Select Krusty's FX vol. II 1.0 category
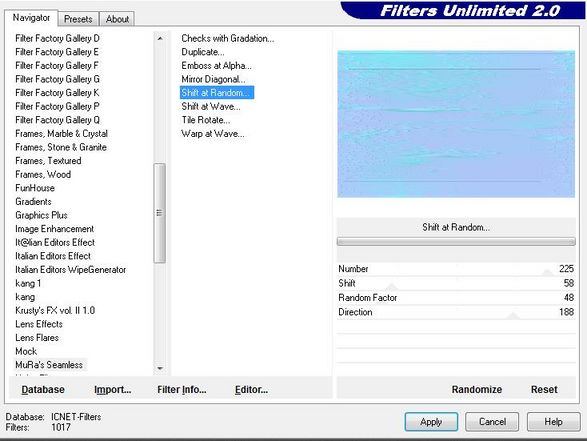587x441 pixels. point(55,310)
